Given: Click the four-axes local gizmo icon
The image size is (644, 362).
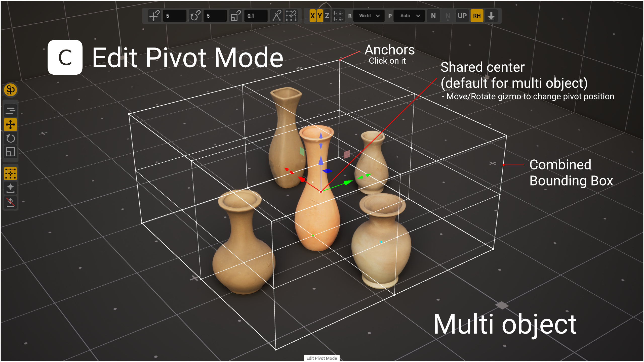Looking at the screenshot, I should 338,16.
